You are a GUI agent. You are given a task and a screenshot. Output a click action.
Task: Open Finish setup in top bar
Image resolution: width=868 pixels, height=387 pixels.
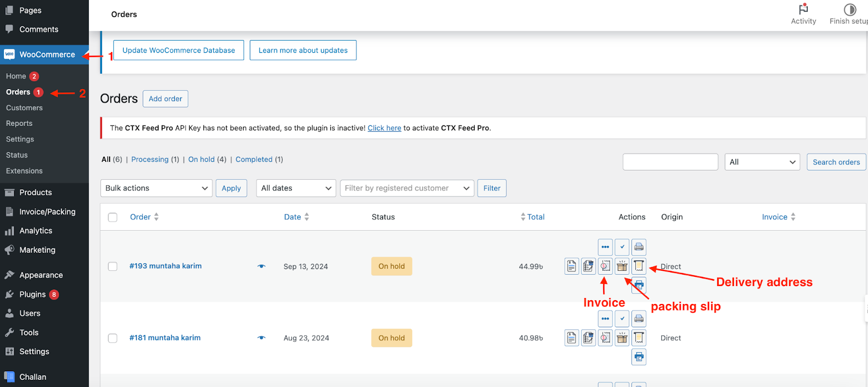849,15
